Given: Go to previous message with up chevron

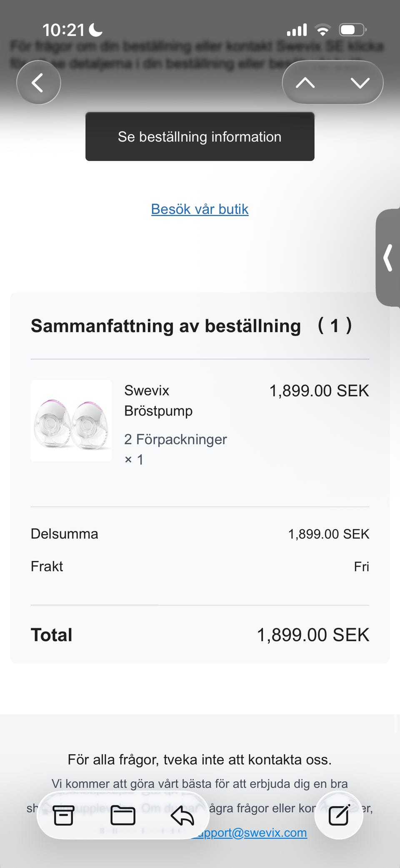Looking at the screenshot, I should point(305,83).
